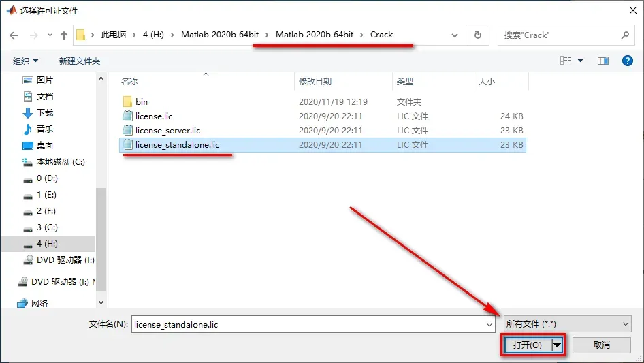
Task: Click the 取消 button
Action: tap(602, 345)
